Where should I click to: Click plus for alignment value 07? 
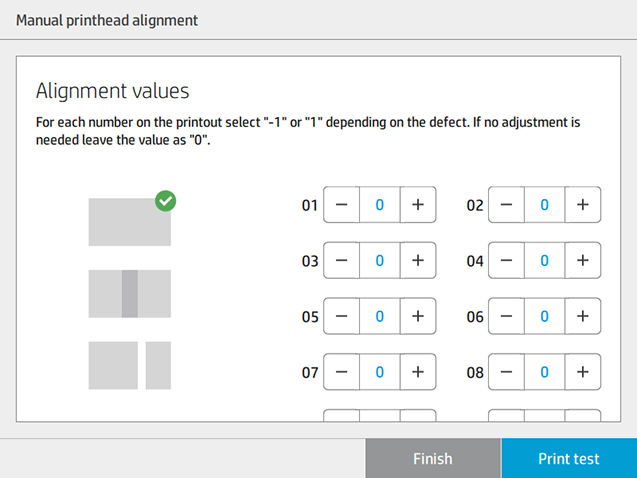418,372
